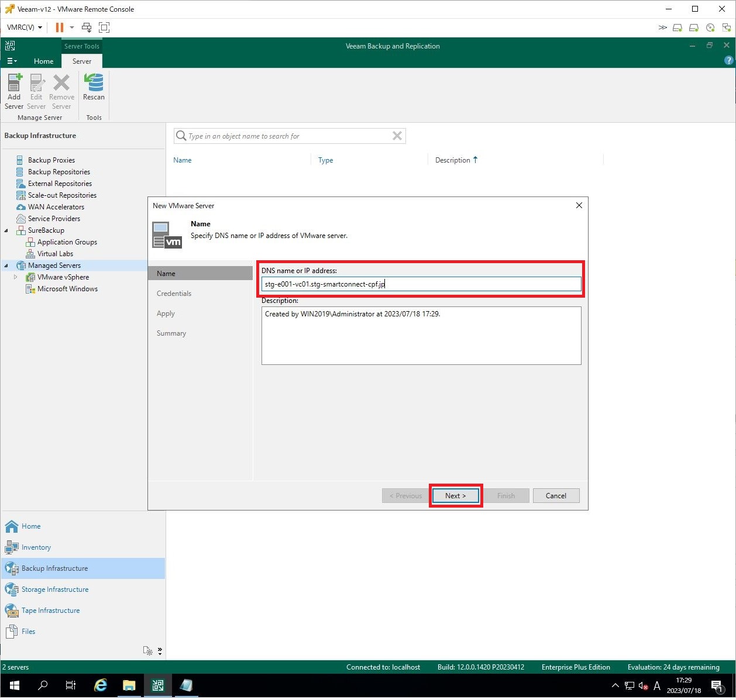Click the DNS name or IP address field
This screenshot has height=700, width=736.
click(x=421, y=284)
